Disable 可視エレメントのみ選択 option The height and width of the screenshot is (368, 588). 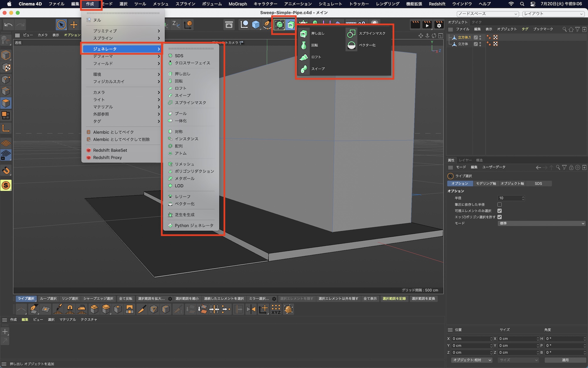click(x=500, y=210)
